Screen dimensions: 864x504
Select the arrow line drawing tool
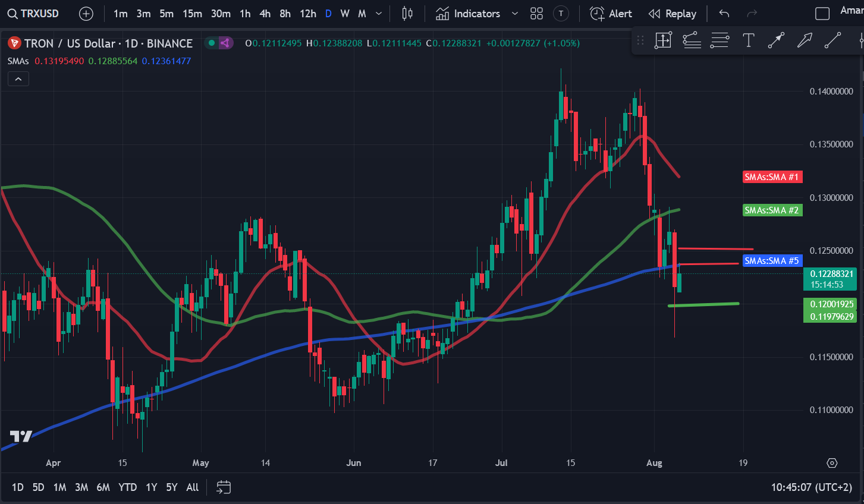pyautogui.click(x=776, y=40)
